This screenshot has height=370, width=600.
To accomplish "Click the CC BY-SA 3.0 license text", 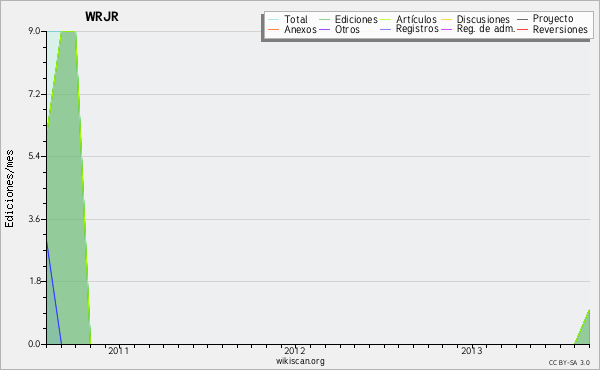I will (x=569, y=362).
